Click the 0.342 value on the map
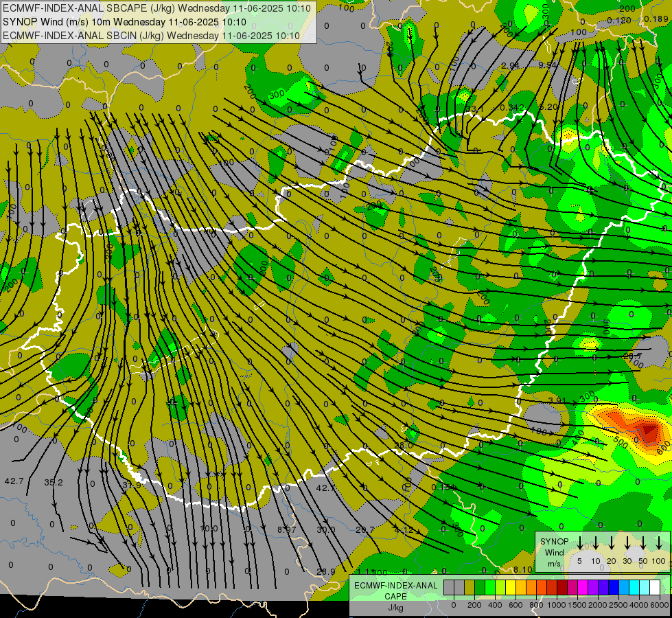Screen dimensions: 672x618 coord(512,107)
